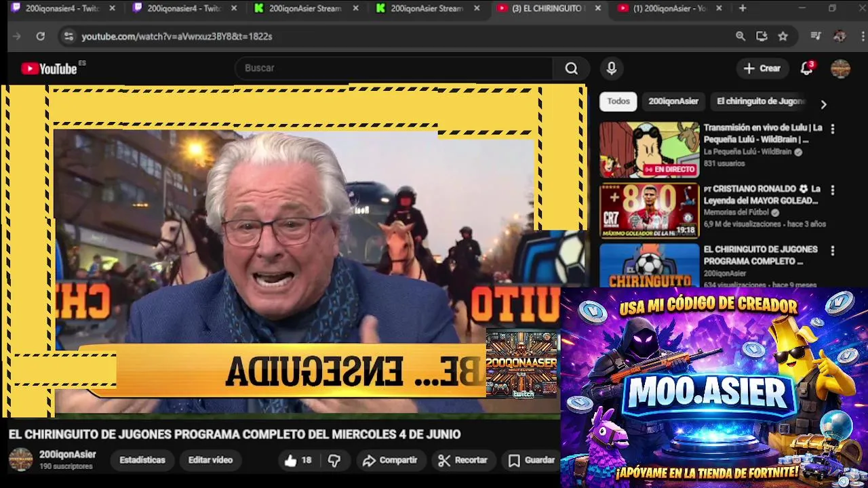Image resolution: width=868 pixels, height=488 pixels.
Task: Close the EL CHIRINGUITO browser tab
Action: pyautogui.click(x=597, y=8)
